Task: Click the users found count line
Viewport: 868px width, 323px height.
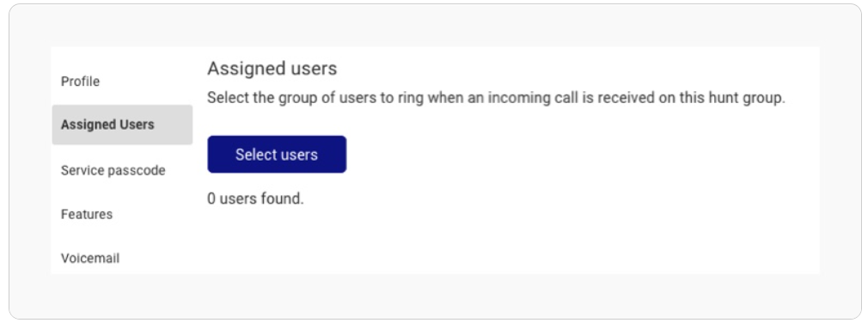Action: pyautogui.click(x=256, y=198)
